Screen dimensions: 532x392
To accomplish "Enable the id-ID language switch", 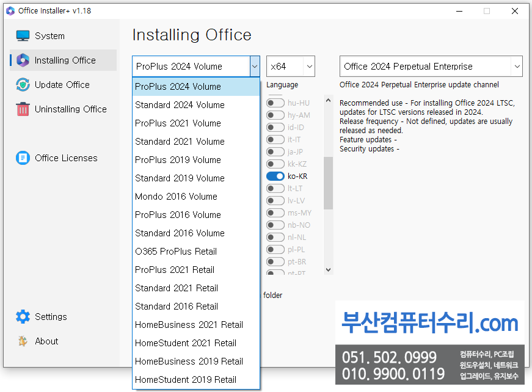I will (x=275, y=127).
